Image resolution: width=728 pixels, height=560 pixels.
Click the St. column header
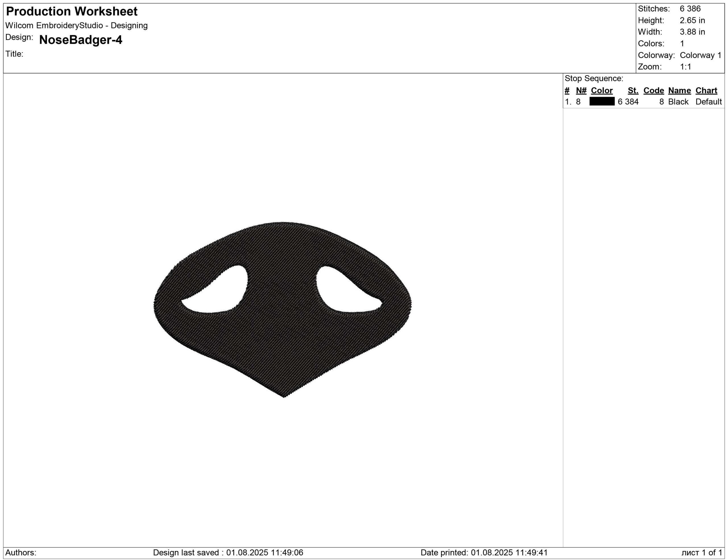633,91
